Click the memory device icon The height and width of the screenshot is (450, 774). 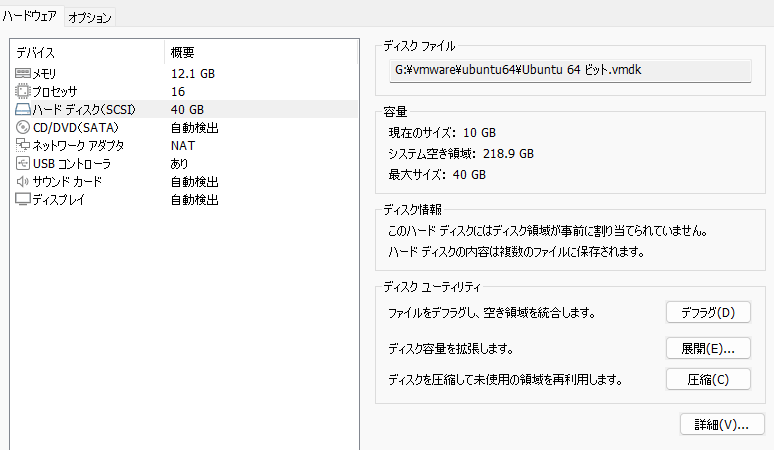[x=23, y=73]
